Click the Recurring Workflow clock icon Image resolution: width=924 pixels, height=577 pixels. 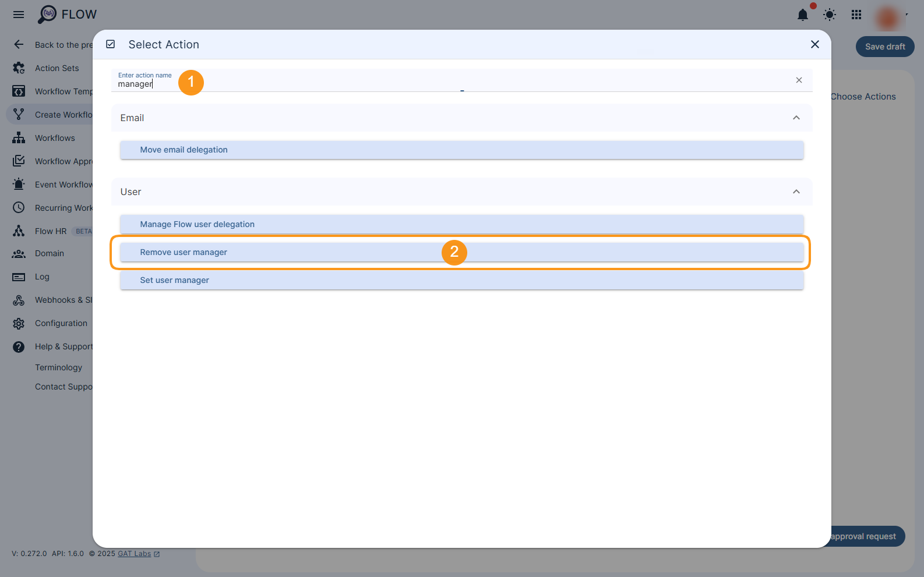(19, 208)
